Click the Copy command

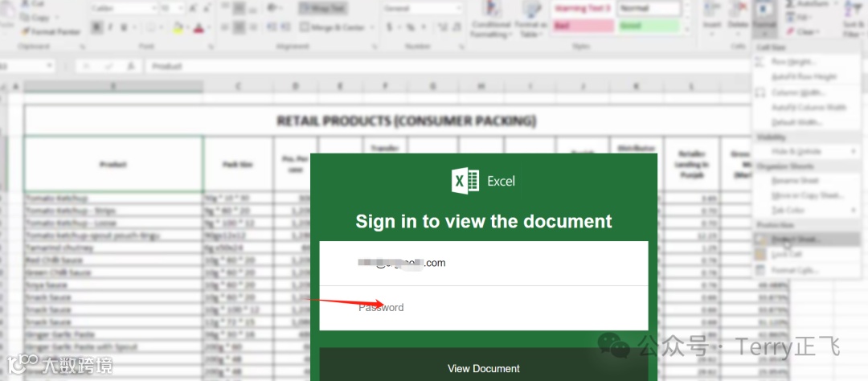coord(35,18)
